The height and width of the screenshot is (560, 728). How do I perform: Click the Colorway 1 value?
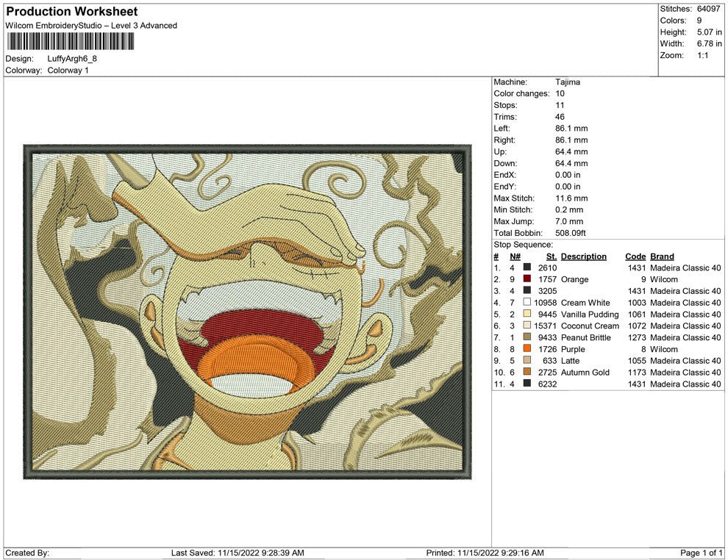click(68, 70)
